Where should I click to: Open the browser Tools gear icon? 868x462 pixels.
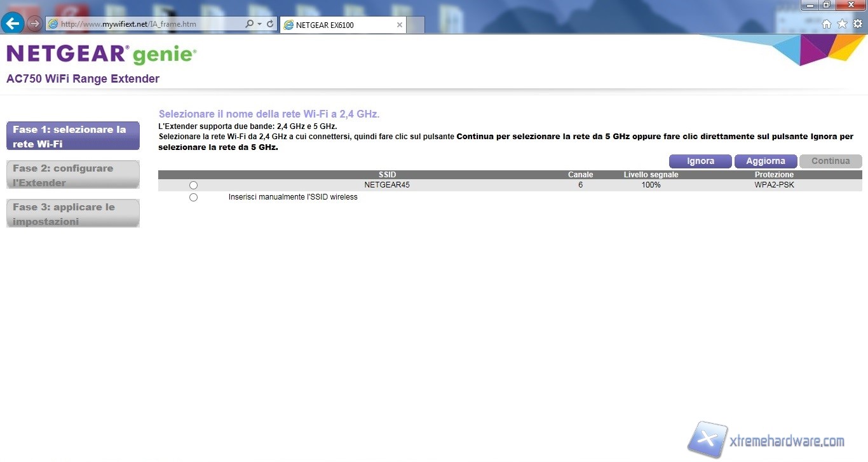857,24
